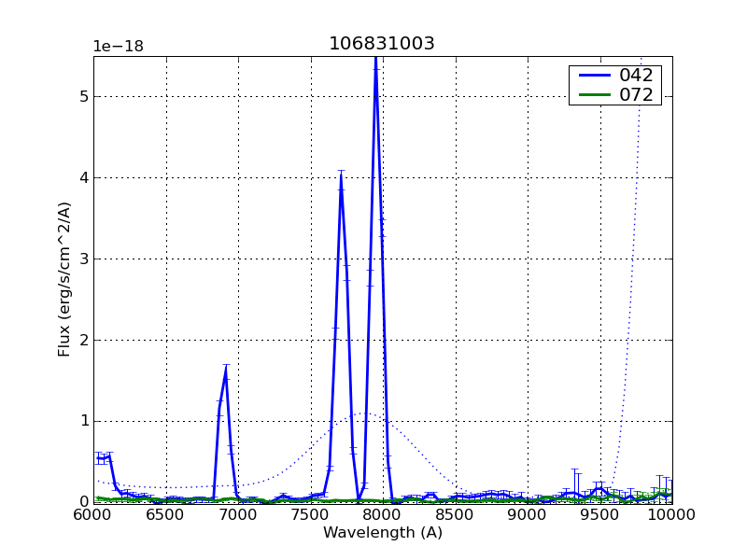Viewport: 747px width, 560px height.
Task: Click the plot title 106831003
Action: point(381,44)
